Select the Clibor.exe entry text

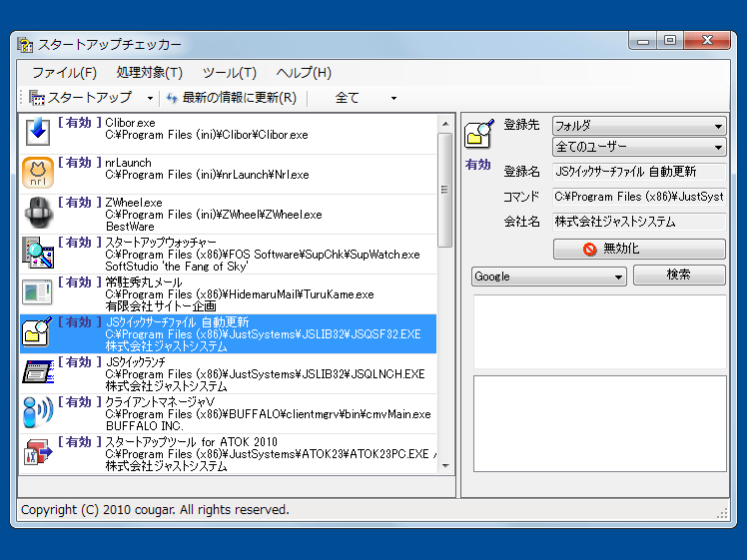click(130, 123)
